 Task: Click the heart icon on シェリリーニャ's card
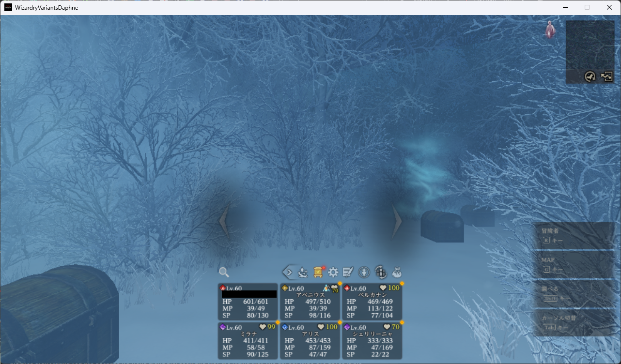[387, 327]
